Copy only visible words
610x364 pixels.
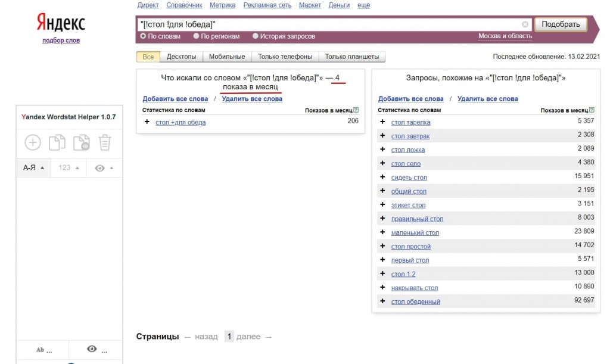[x=80, y=142]
